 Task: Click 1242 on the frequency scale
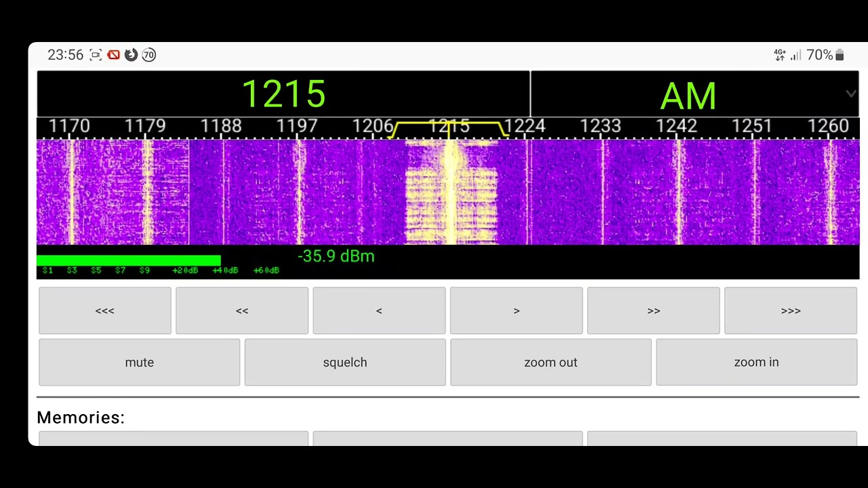(x=677, y=127)
